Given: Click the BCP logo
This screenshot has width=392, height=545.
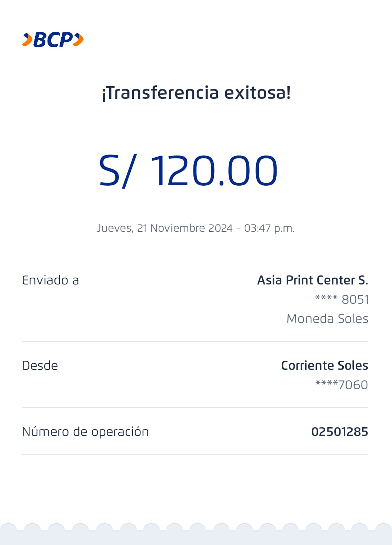Looking at the screenshot, I should [x=53, y=40].
